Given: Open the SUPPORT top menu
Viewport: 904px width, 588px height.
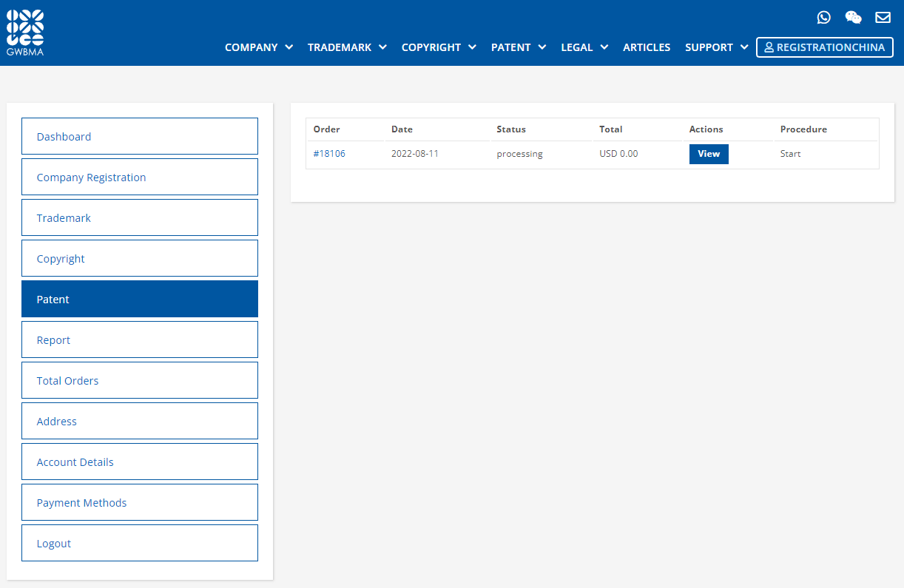Looking at the screenshot, I should [x=709, y=47].
